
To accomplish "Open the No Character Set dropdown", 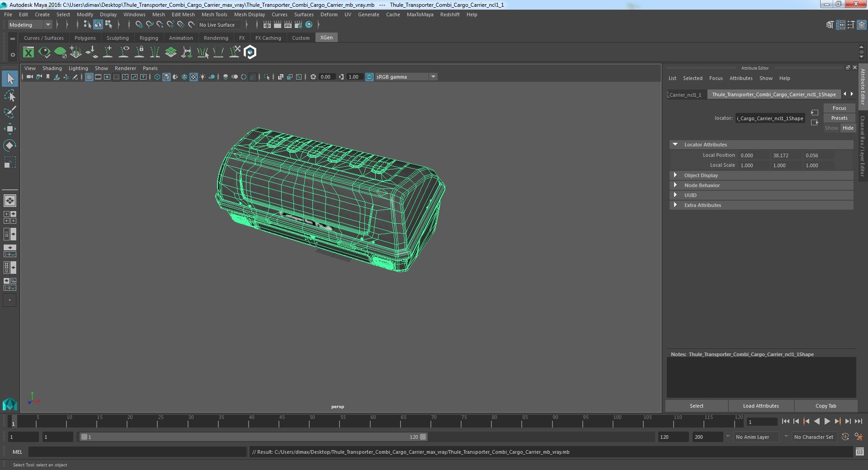I will (x=814, y=437).
